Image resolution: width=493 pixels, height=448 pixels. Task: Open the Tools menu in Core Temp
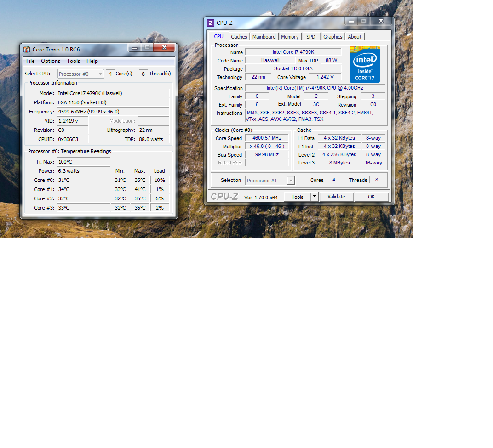73,61
